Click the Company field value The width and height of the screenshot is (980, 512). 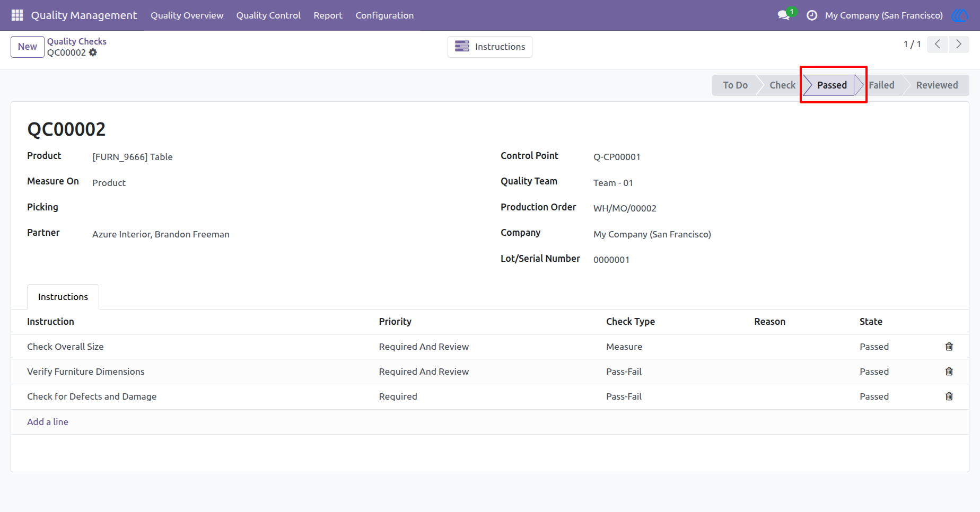(652, 234)
